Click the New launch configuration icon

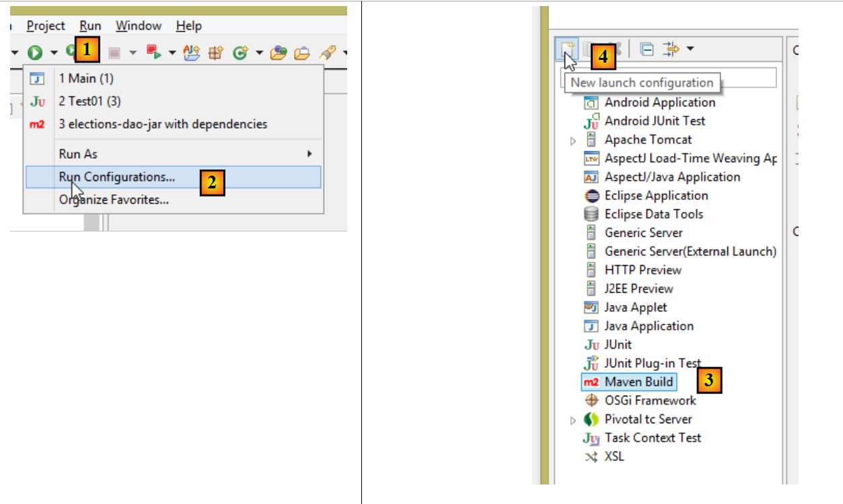click(x=567, y=48)
